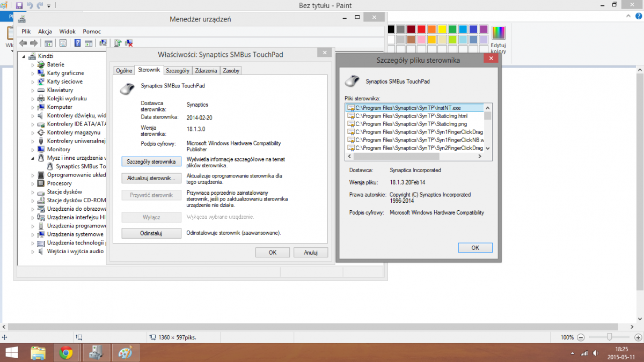This screenshot has height=362, width=644.
Task: Expand the Karty graficzne tree node
Action: [x=33, y=73]
